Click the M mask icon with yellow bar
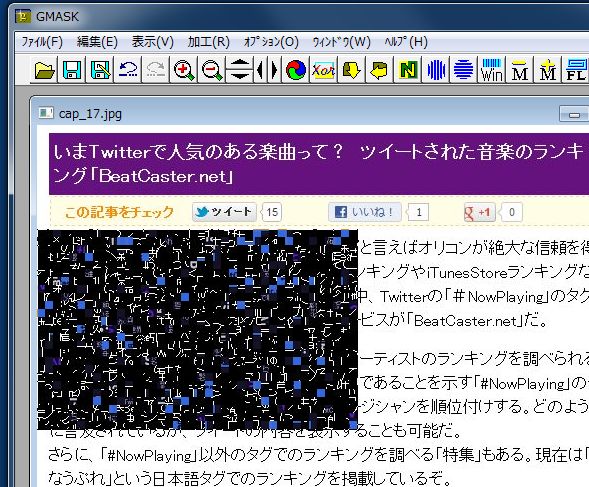 (519, 70)
